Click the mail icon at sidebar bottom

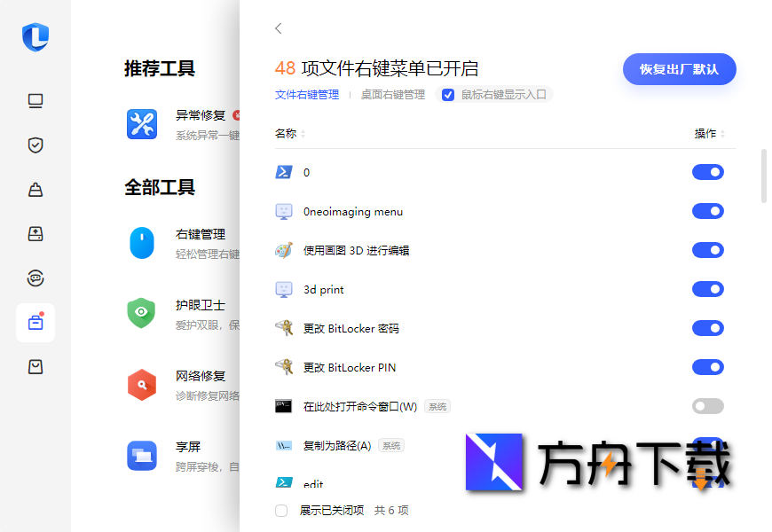tap(35, 366)
